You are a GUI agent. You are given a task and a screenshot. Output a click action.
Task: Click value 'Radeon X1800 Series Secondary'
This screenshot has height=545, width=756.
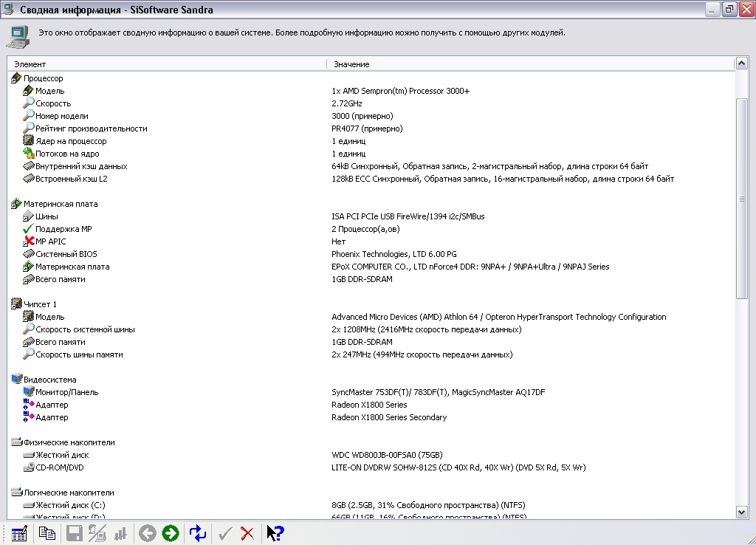point(389,417)
